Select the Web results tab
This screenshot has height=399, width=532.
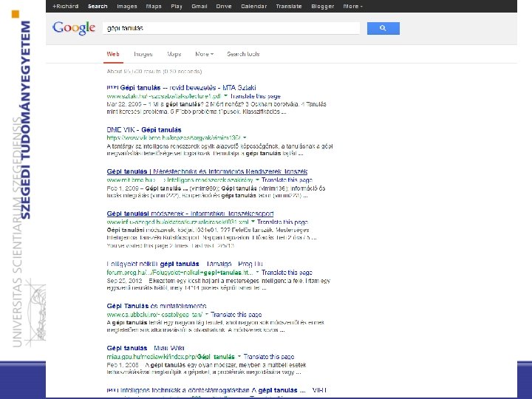pyautogui.click(x=113, y=54)
